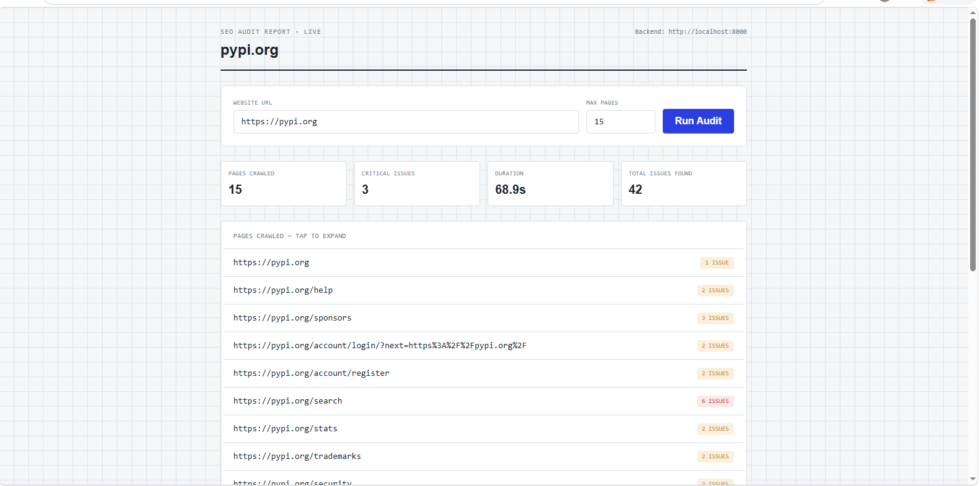Click the "2 ISSUES" badge on stats row
Viewport: 980px width, 486px height.
point(715,429)
